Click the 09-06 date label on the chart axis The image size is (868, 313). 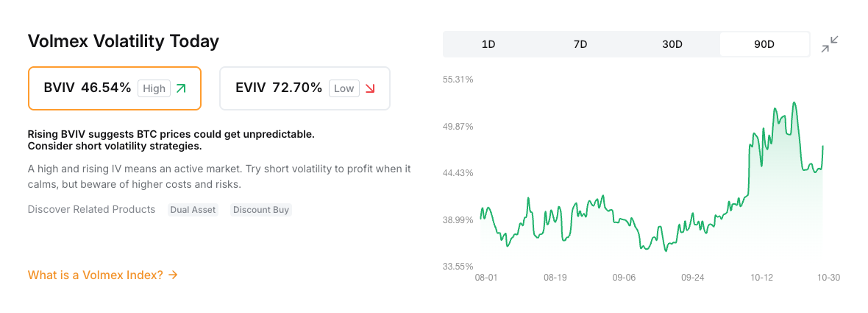[x=624, y=278]
